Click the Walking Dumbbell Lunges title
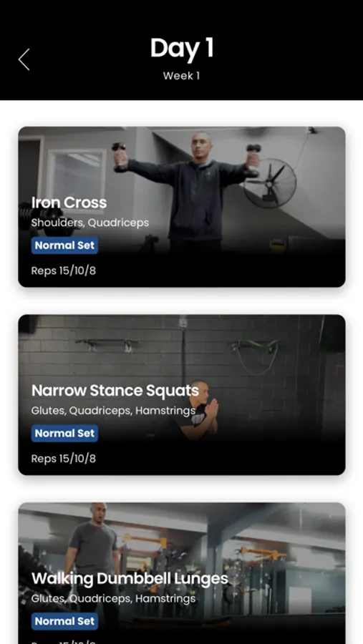The image size is (363, 644). tap(130, 579)
